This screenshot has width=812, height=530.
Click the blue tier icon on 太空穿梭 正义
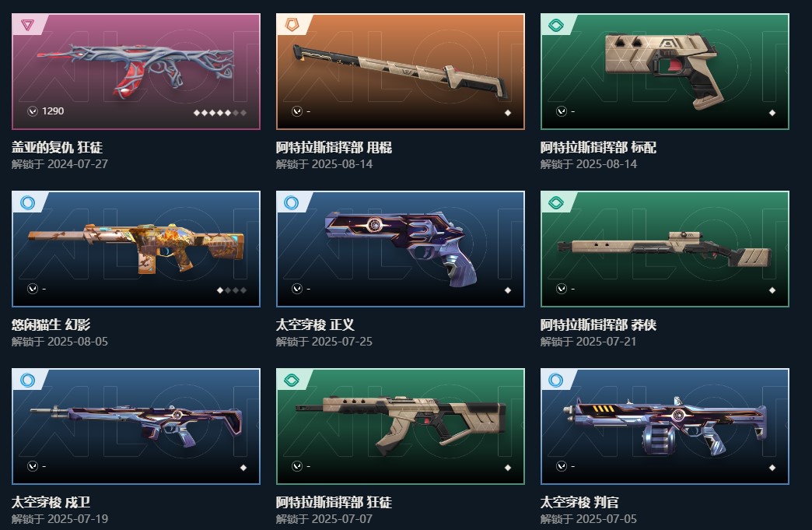[292, 202]
